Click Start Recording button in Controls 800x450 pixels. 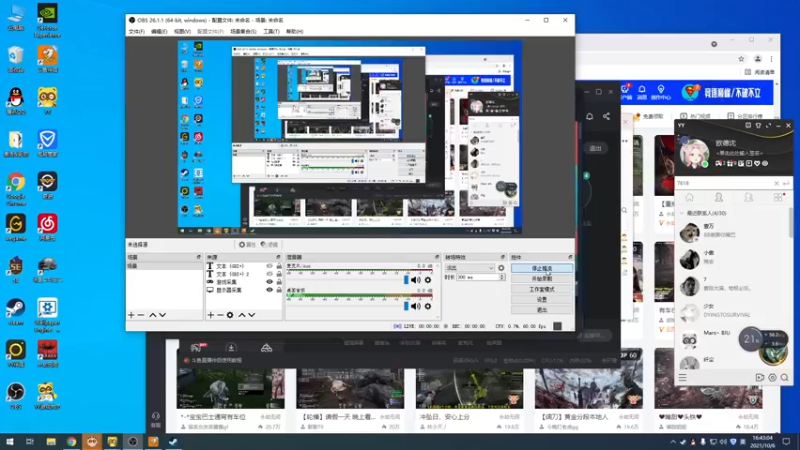tap(542, 279)
